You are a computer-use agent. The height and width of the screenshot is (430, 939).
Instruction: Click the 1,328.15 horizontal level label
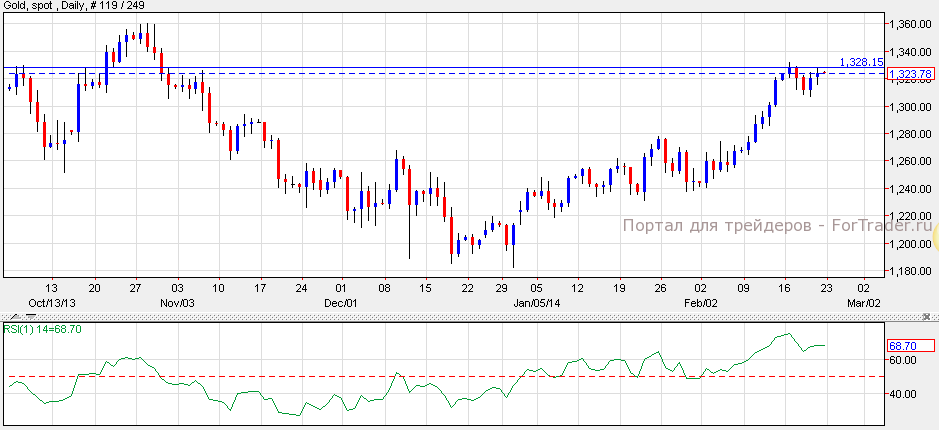(860, 62)
